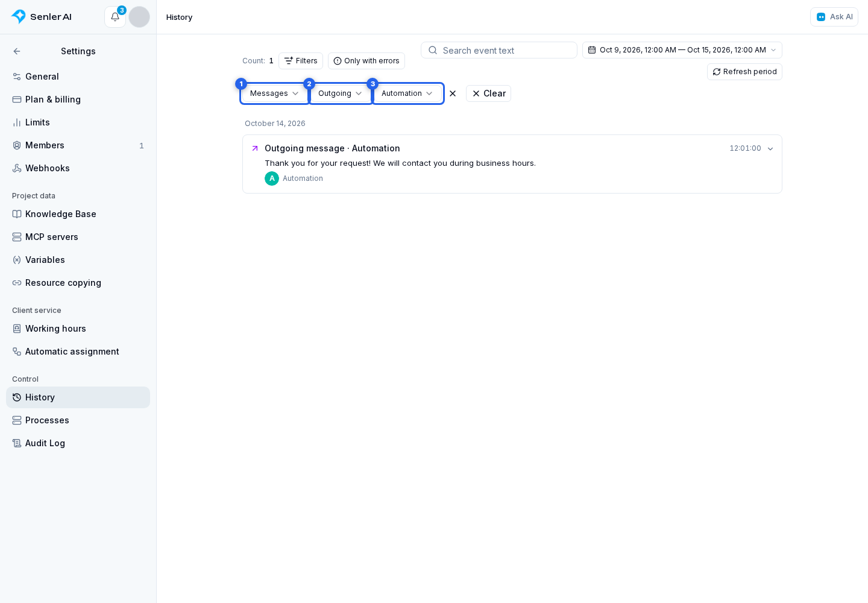Viewport: 868px width, 603px height.
Task: Click the green Automation avatar
Action: tap(272, 178)
